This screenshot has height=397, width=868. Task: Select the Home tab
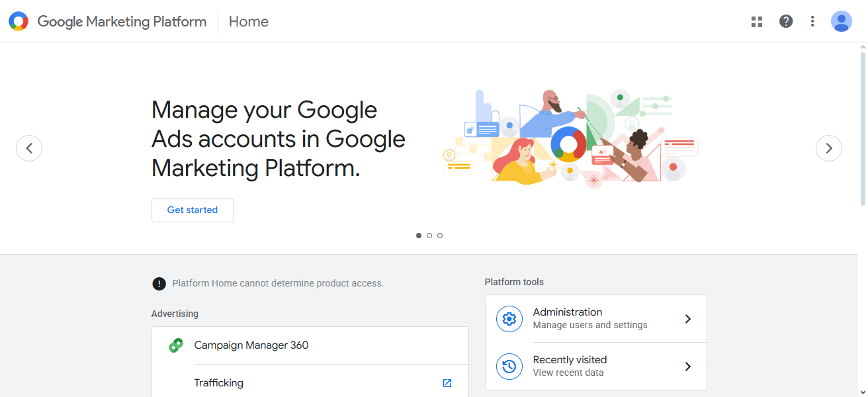248,21
